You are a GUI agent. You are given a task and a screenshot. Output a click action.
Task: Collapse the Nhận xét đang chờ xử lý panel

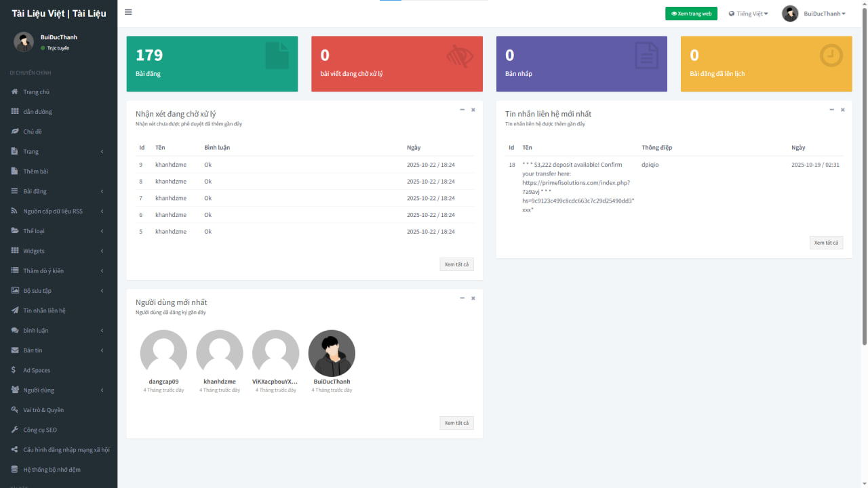point(462,109)
